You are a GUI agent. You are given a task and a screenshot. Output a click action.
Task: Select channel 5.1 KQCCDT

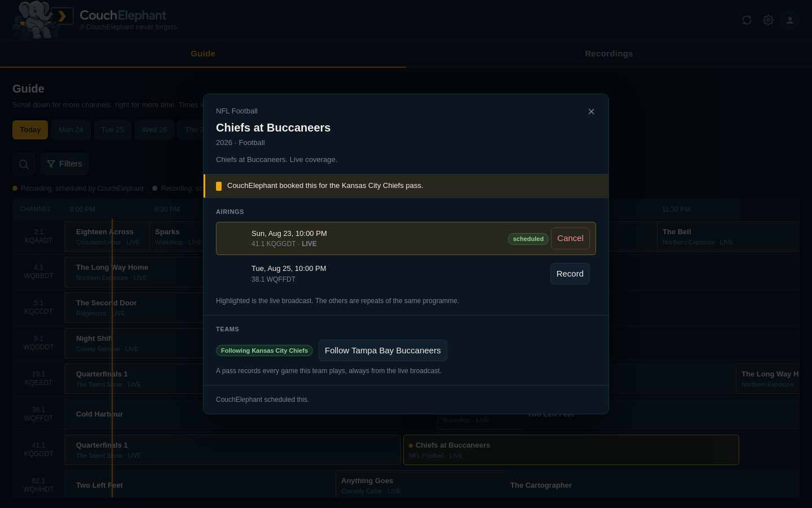[x=38, y=308]
